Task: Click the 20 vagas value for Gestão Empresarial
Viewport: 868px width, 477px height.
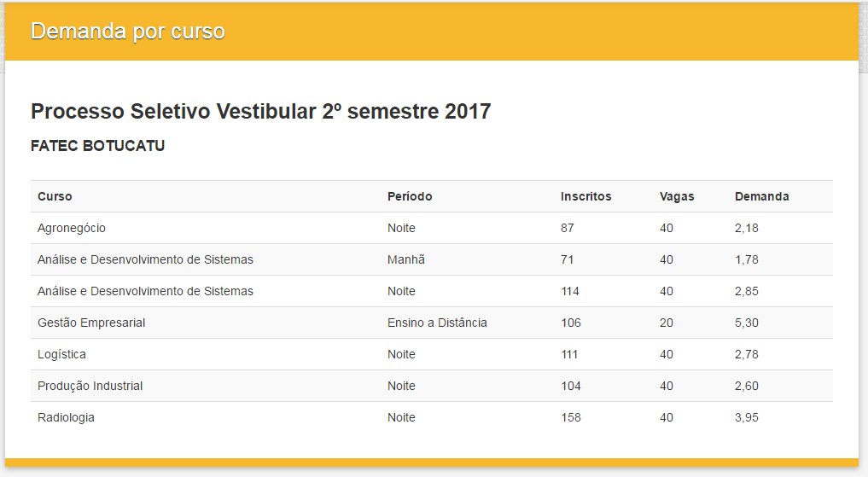Action: tap(667, 323)
